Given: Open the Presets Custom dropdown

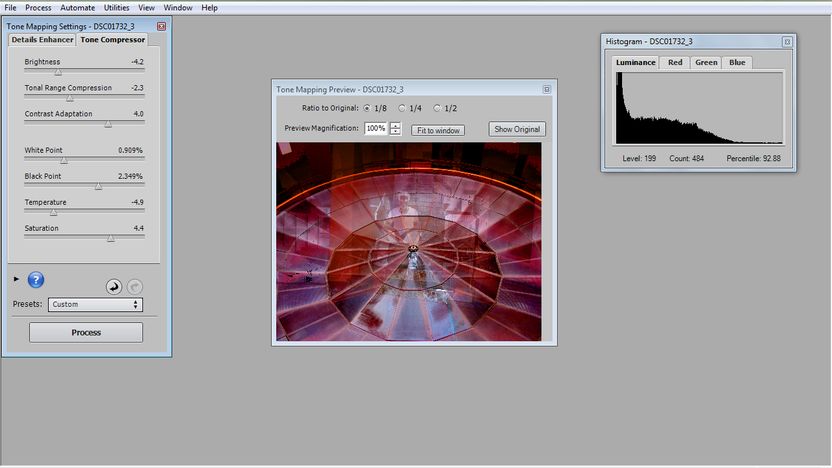Looking at the screenshot, I should pyautogui.click(x=95, y=305).
